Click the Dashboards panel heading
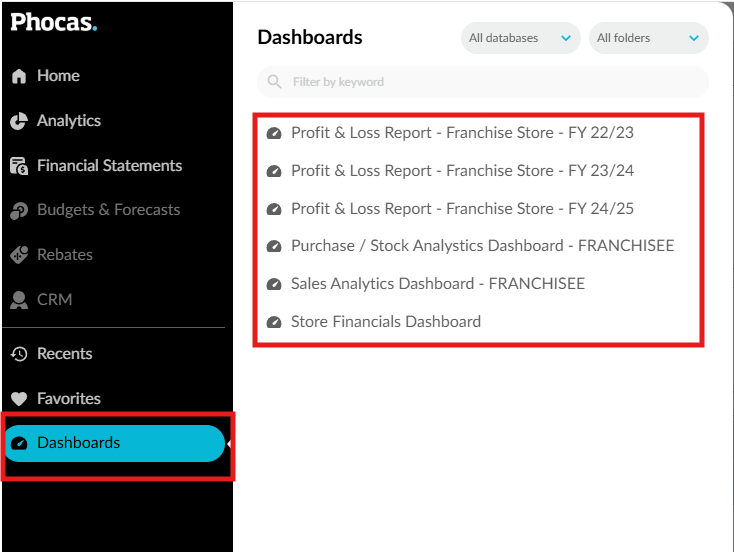Viewport: 734px width, 552px height. click(x=310, y=37)
